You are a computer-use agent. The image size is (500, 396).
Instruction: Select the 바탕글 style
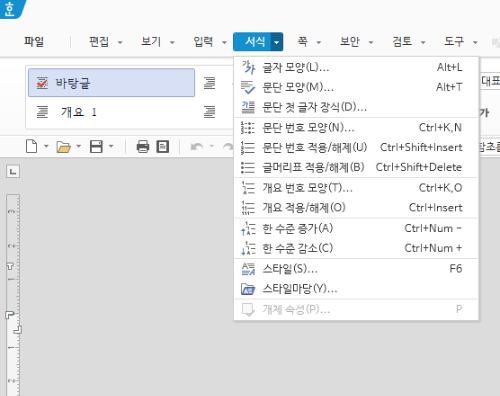click(111, 83)
